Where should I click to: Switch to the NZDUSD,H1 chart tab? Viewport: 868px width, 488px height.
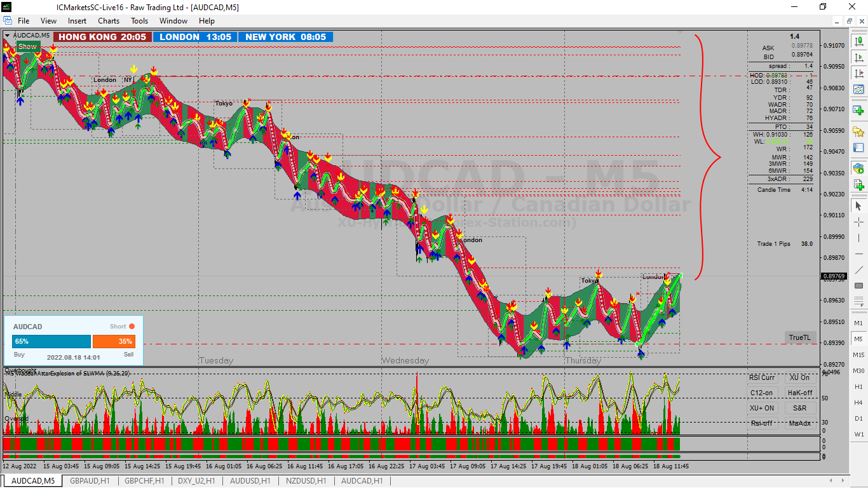pyautogui.click(x=306, y=481)
